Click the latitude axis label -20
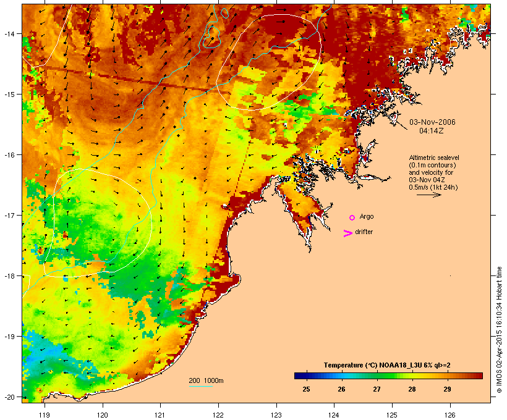 coord(9,397)
